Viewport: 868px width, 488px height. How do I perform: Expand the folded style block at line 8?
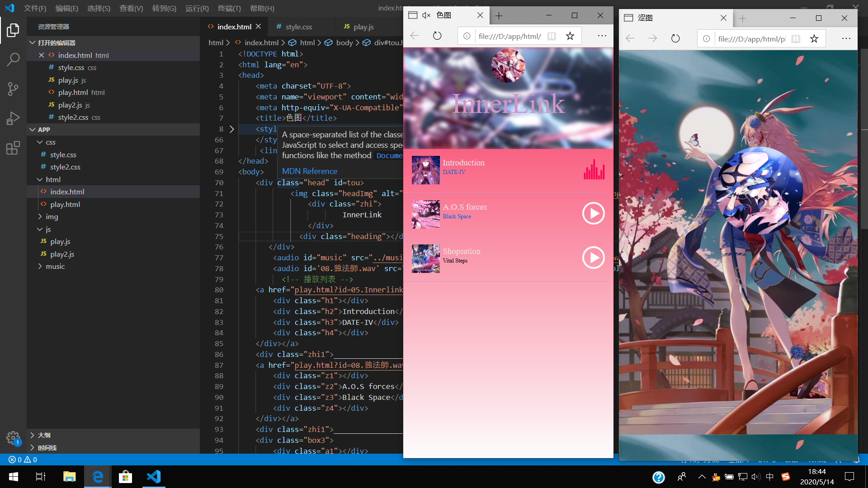coord(232,129)
